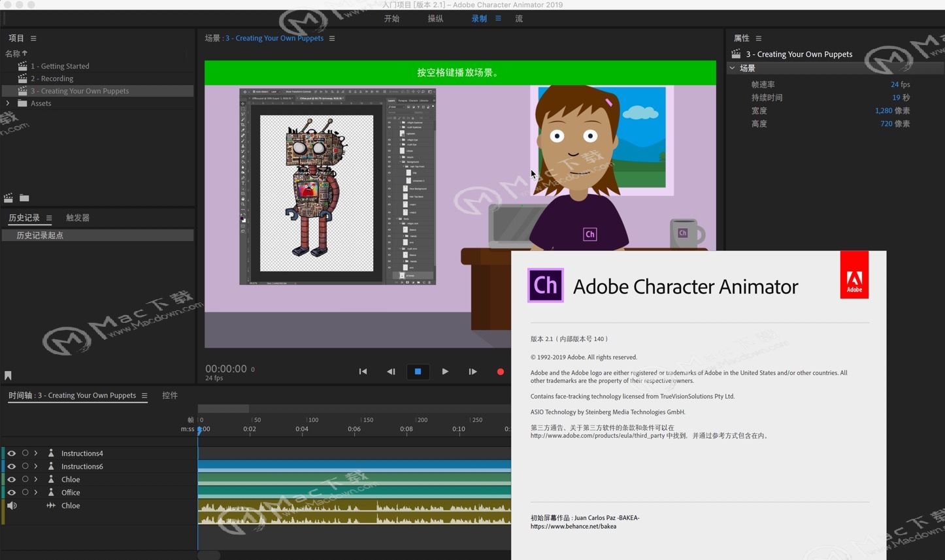Toggle the solo circle of Instructions4 track
The height and width of the screenshot is (560, 945).
click(x=25, y=453)
